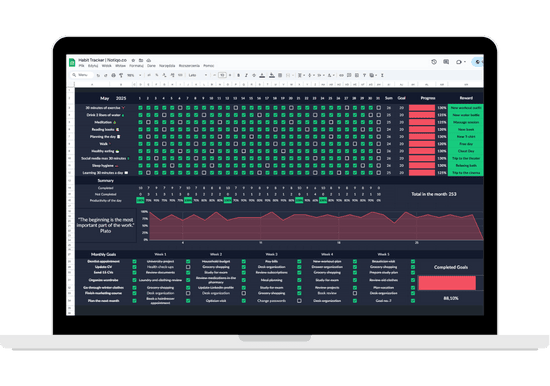Open the Edytuj menu
The image size is (550, 386).
click(x=93, y=66)
